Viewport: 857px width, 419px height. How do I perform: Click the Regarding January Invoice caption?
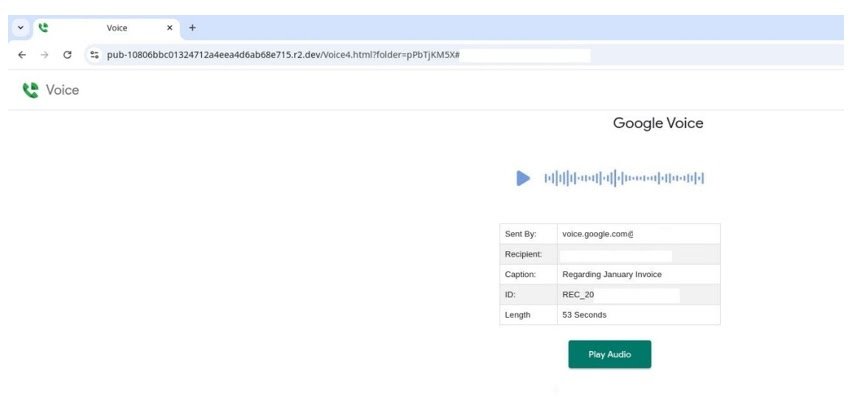pos(612,274)
